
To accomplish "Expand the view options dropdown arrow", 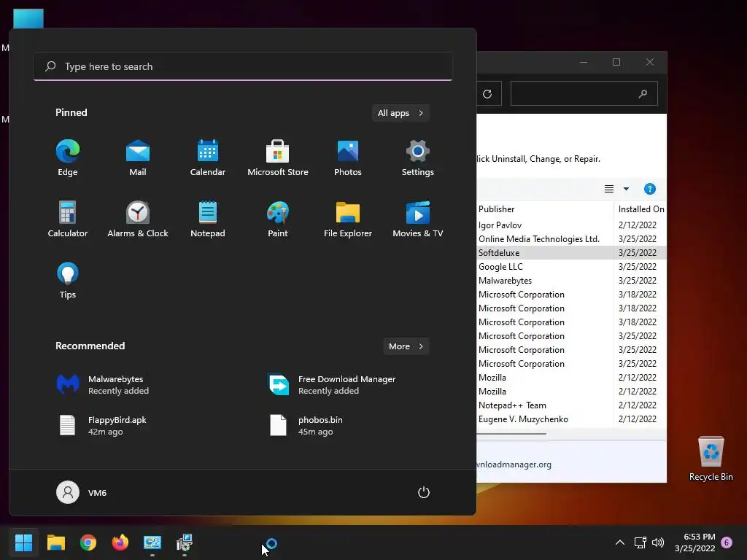I will pyautogui.click(x=626, y=189).
